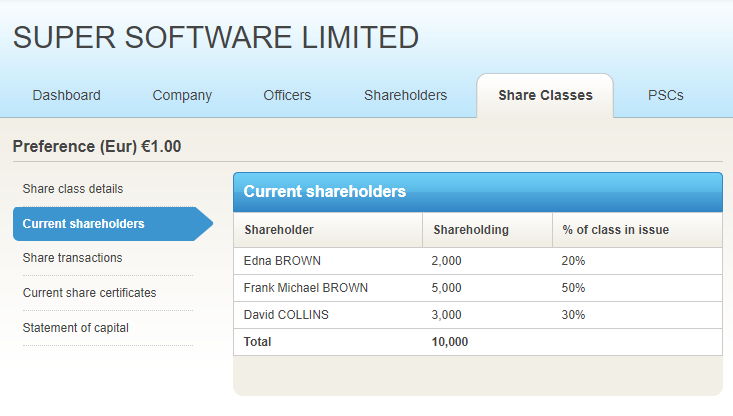The height and width of the screenshot is (416, 733).
Task: Select the David COLLINS shareholder row
Action: point(286,315)
